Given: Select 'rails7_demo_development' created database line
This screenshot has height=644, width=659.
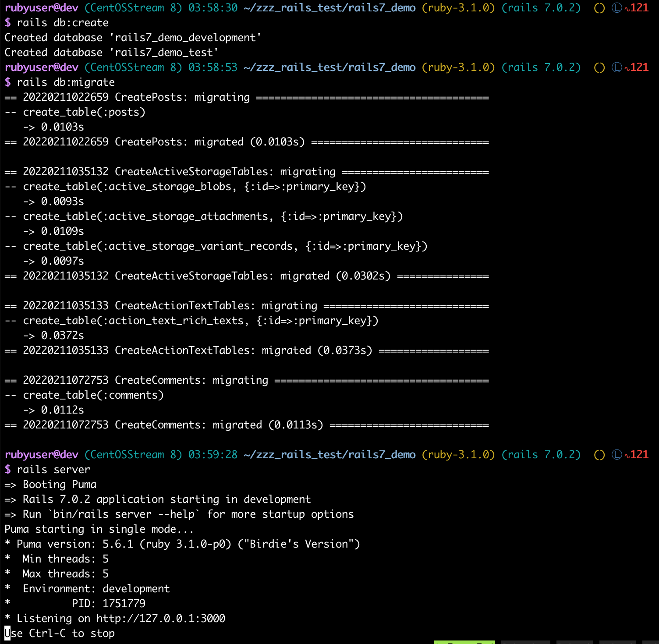Looking at the screenshot, I should (x=133, y=38).
